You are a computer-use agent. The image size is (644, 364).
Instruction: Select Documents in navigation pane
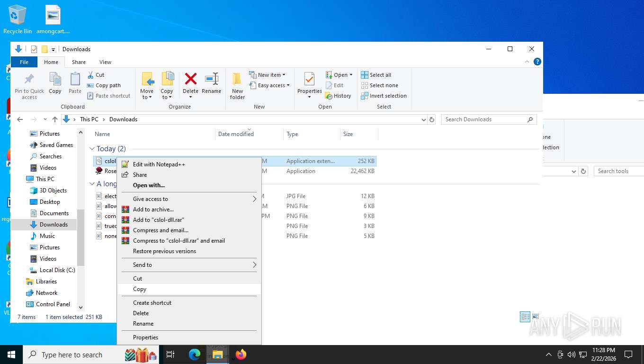[54, 213]
